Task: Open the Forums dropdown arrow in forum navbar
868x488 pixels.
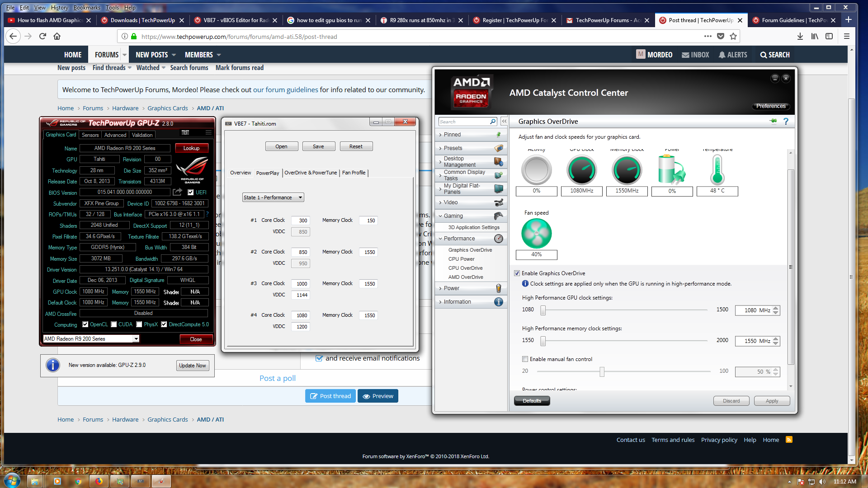Action: tap(125, 55)
